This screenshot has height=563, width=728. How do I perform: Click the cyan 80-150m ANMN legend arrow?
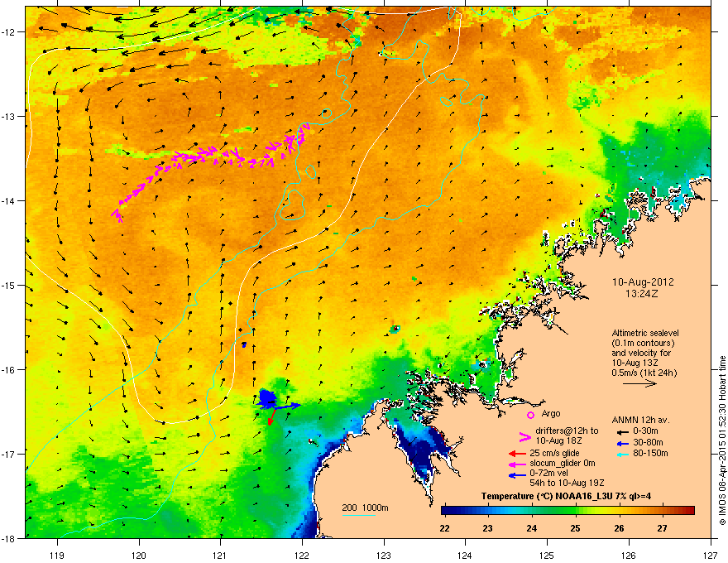[622, 455]
